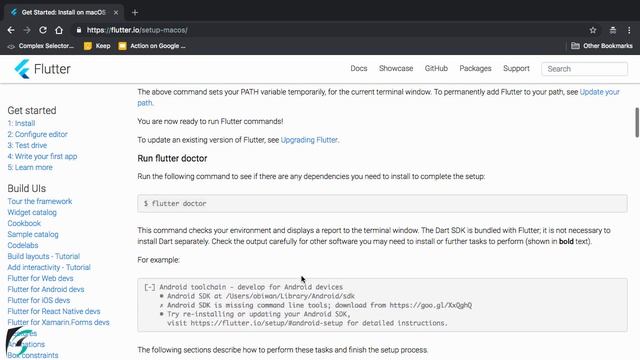Open the Codelabs link

pyautogui.click(x=23, y=245)
